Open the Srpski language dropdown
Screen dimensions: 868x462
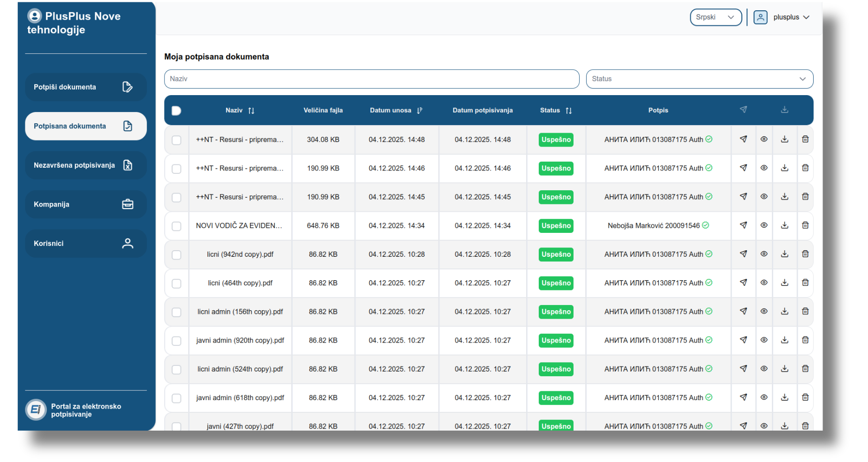(x=716, y=17)
